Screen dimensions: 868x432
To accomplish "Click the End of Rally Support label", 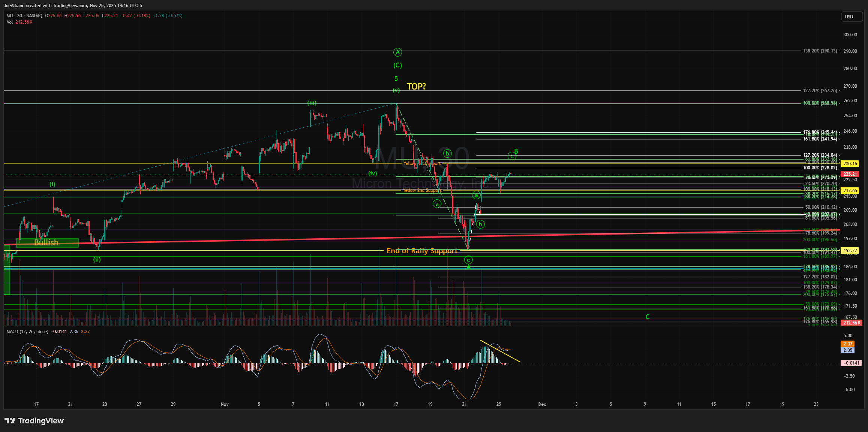I will pos(422,251).
